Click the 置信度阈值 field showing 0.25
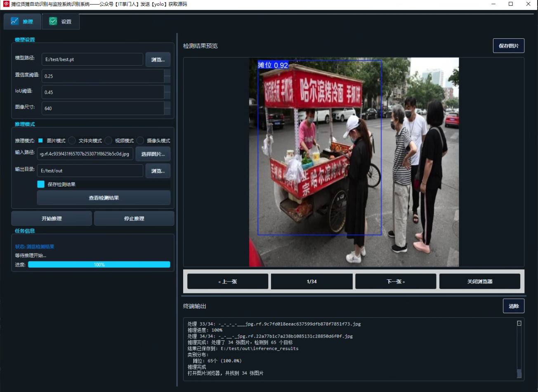This screenshot has width=538, height=392. (x=103, y=76)
